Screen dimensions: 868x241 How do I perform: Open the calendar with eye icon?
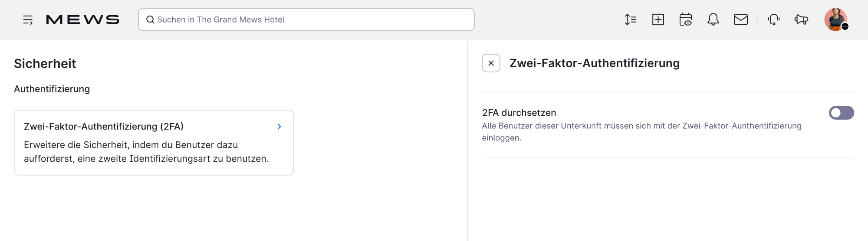686,20
